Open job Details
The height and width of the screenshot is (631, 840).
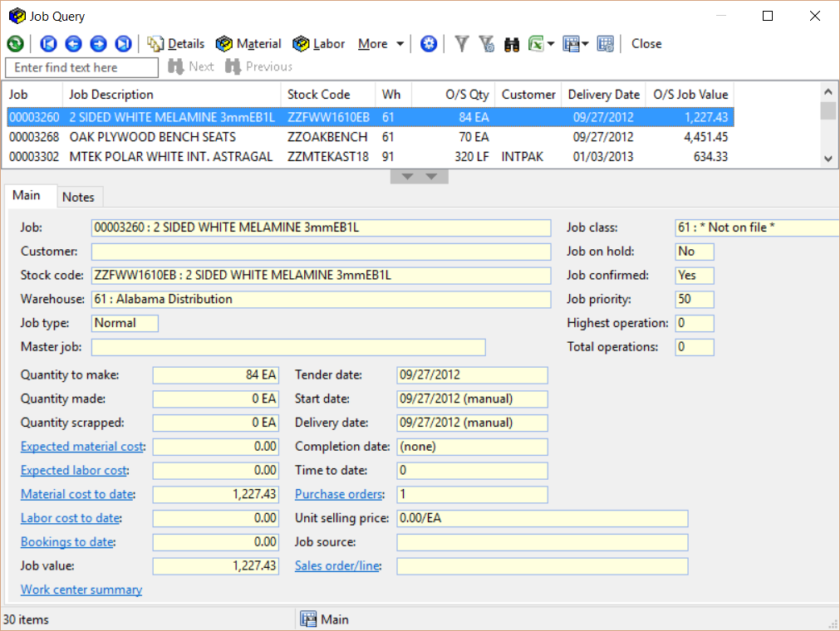tap(176, 44)
